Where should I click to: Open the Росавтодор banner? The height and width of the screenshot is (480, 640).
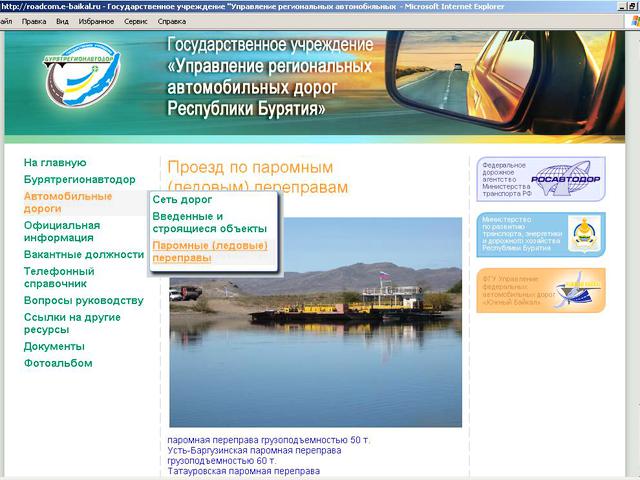(541, 179)
